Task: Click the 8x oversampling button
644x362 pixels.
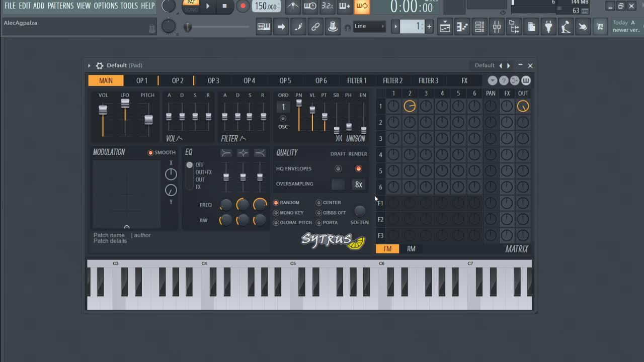Action: tap(358, 184)
